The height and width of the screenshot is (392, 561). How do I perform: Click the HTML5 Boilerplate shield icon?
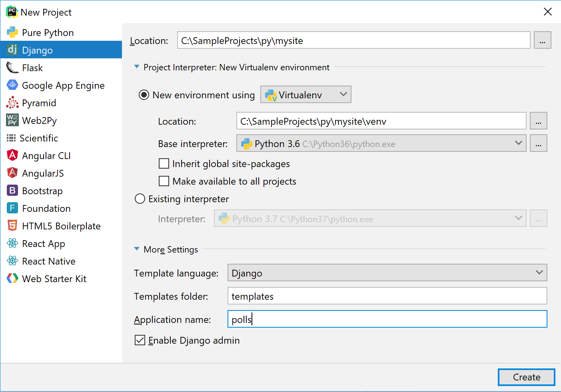(x=12, y=225)
